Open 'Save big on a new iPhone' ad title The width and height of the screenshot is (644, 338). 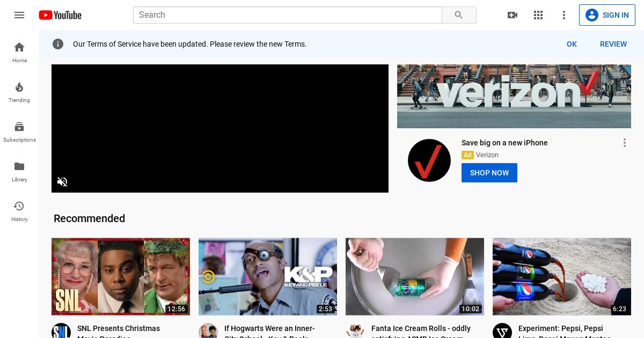coord(504,143)
